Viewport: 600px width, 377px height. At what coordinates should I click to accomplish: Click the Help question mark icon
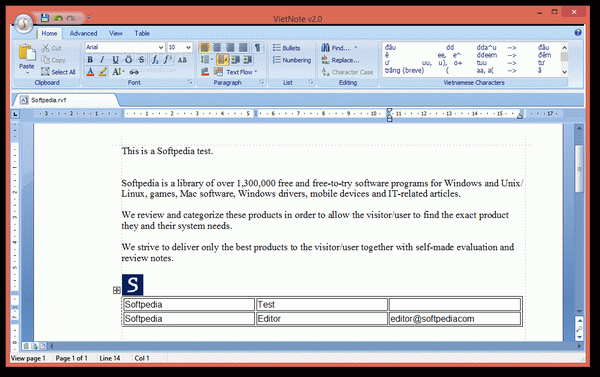click(x=578, y=33)
